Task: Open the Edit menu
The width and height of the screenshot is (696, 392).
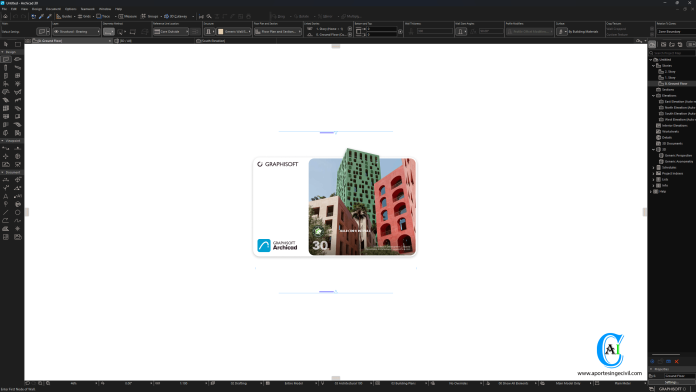Action: pos(14,9)
